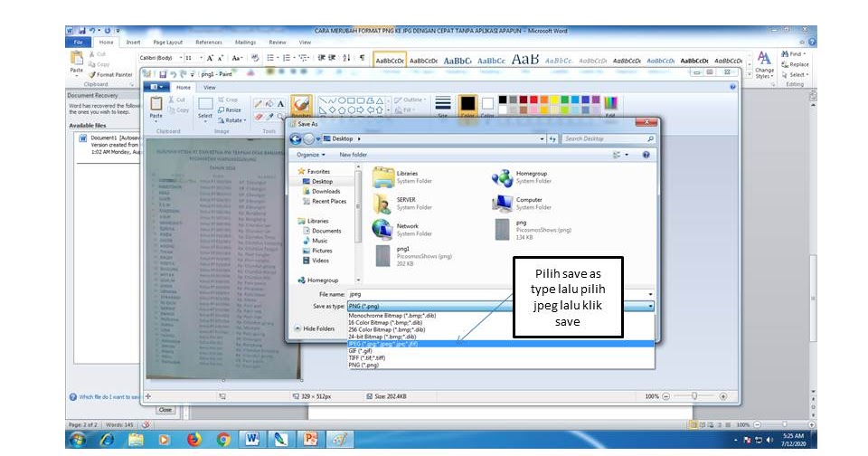Expand the Organize menu in Save As
This screenshot has height=456, width=868.
coord(310,155)
